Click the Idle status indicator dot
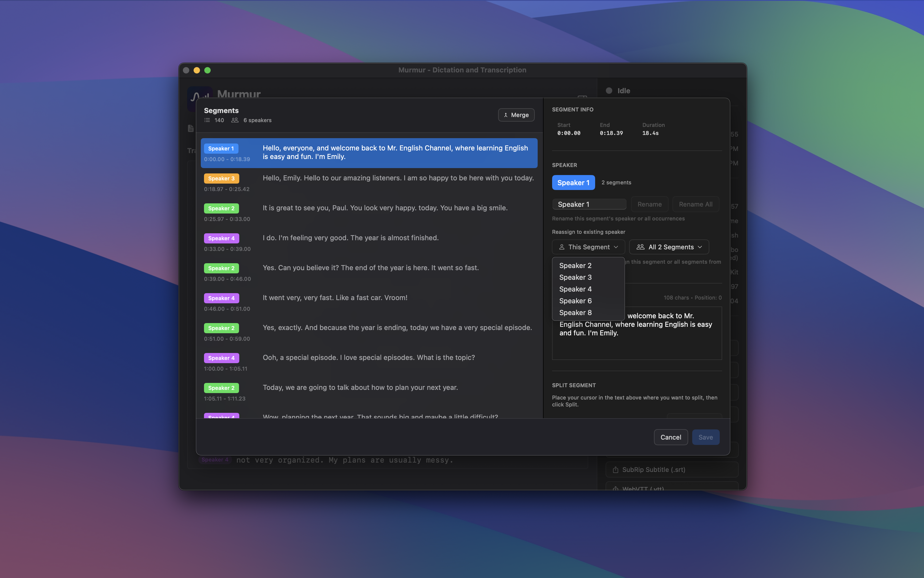Screen dimensions: 924x578 (x=609, y=91)
